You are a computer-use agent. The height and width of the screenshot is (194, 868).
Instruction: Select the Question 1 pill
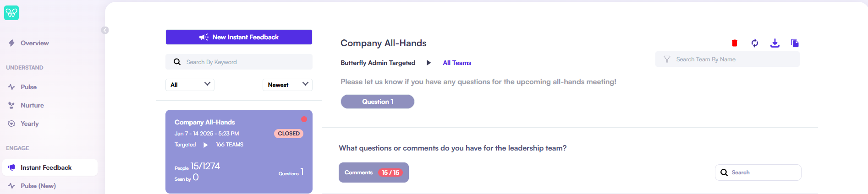coord(378,102)
